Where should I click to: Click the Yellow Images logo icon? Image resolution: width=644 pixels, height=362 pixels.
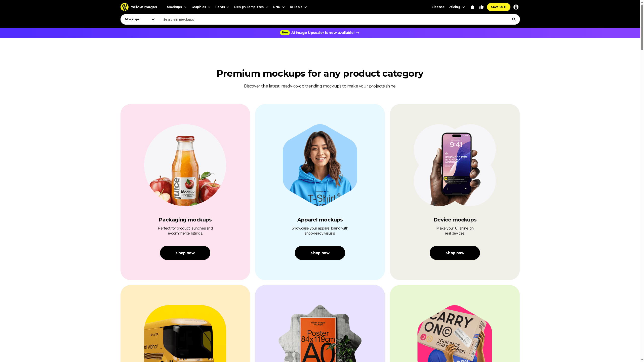pyautogui.click(x=124, y=7)
